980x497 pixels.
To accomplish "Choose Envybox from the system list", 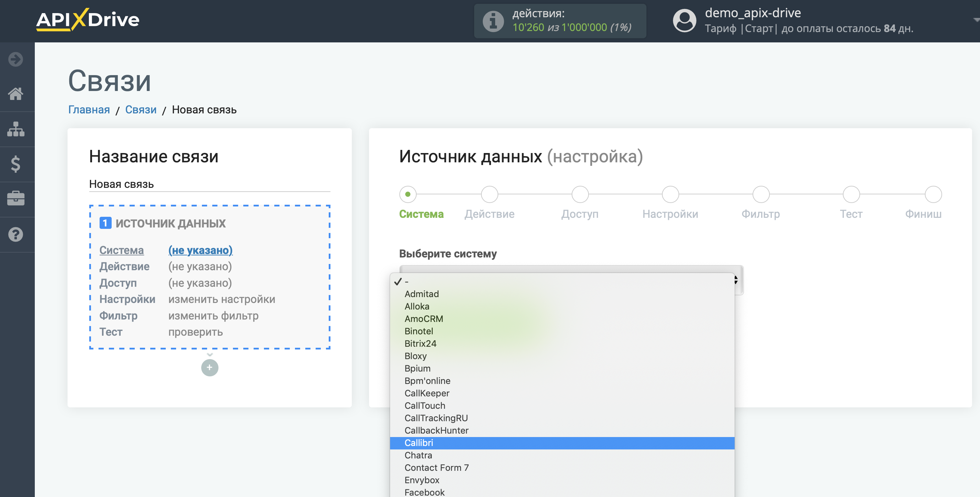I will pos(562,480).
